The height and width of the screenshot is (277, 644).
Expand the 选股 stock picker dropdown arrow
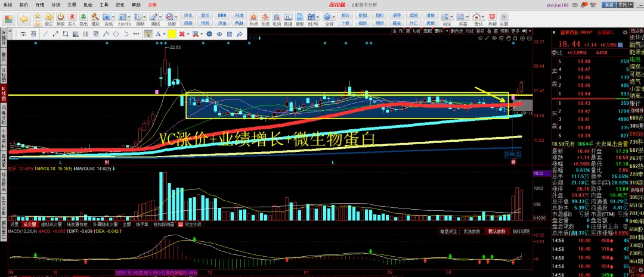click(176, 17)
